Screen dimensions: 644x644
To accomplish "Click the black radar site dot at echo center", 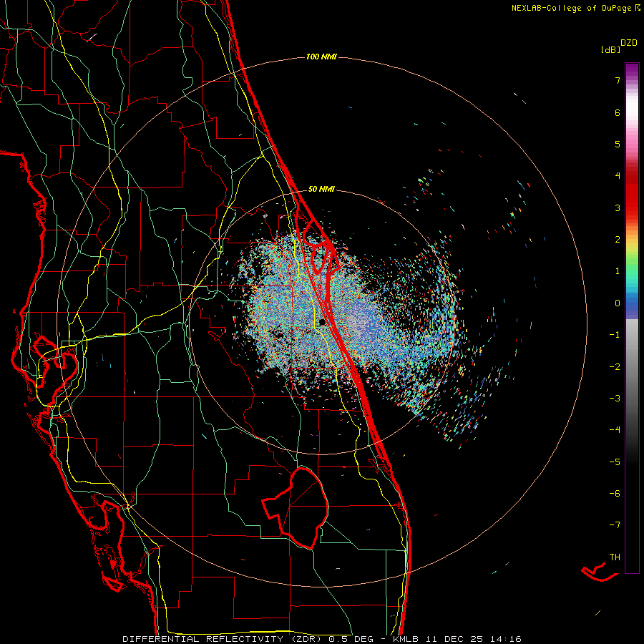I will coord(323,322).
